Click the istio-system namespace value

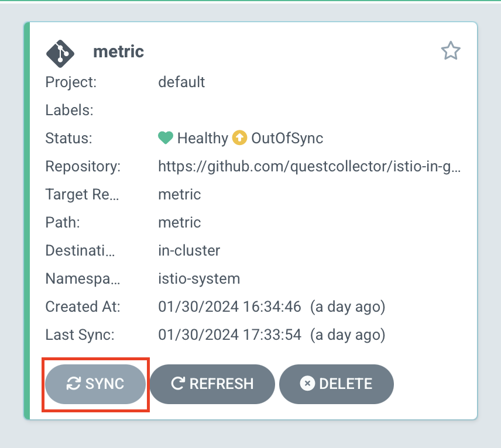(199, 279)
